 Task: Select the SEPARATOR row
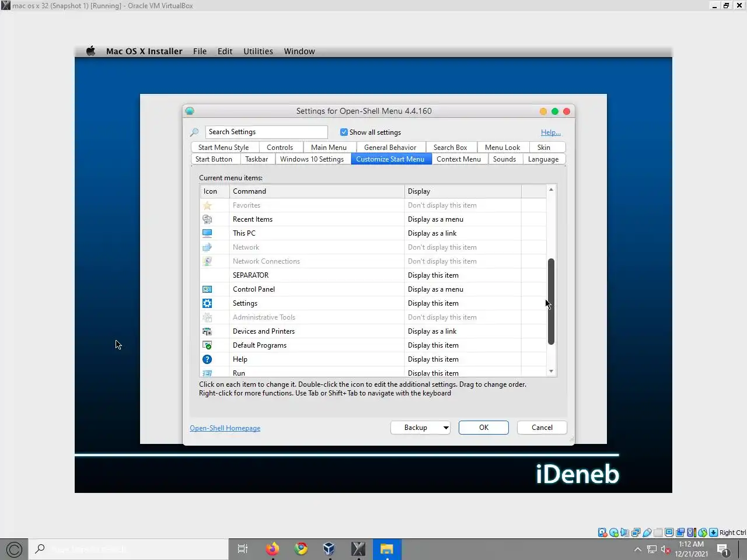click(373, 275)
